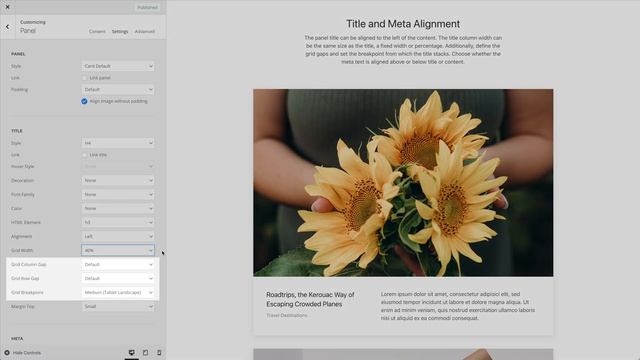Click the Title and Meta Alignment heading
This screenshot has height=360, width=640.
(403, 24)
